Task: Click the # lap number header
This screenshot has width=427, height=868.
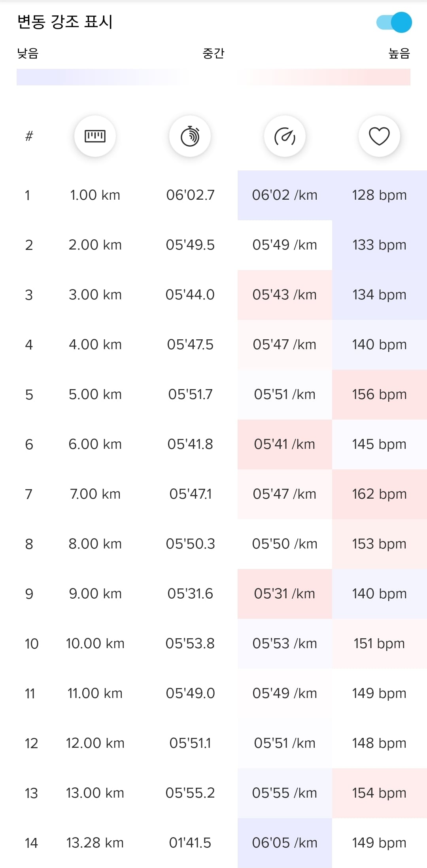Action: tap(29, 136)
